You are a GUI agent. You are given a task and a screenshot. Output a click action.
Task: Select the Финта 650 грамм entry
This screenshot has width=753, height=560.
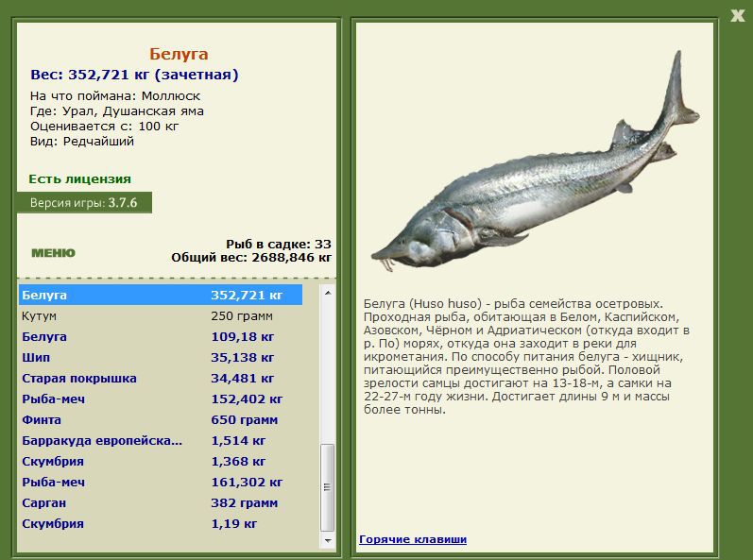(161, 420)
